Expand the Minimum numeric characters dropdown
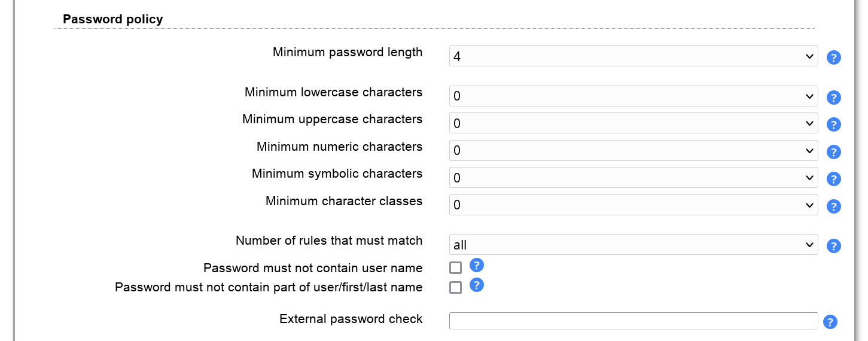Image resolution: width=868 pixels, height=341 pixels. (x=633, y=151)
